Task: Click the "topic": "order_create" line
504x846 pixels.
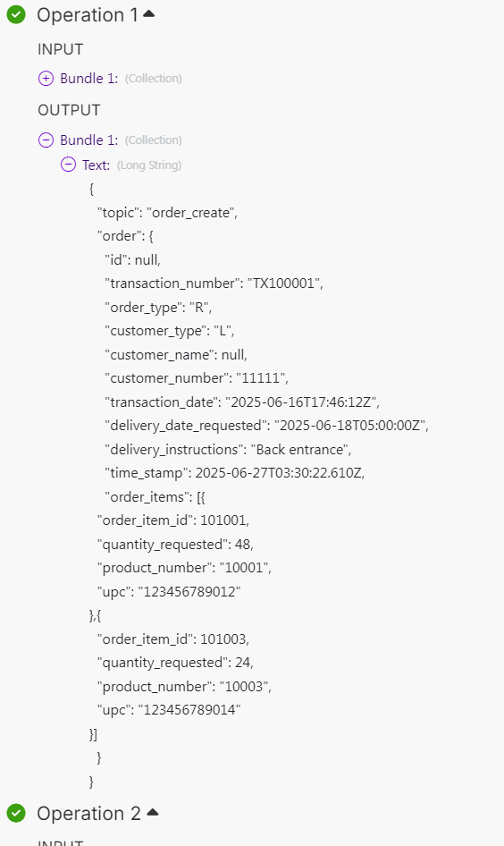Action: [x=167, y=213]
